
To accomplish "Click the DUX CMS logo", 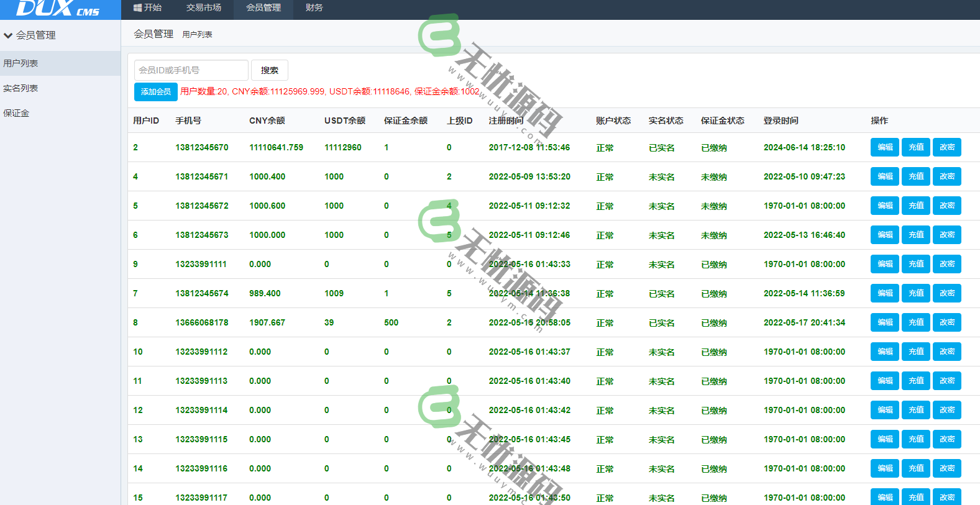I will pyautogui.click(x=57, y=9).
